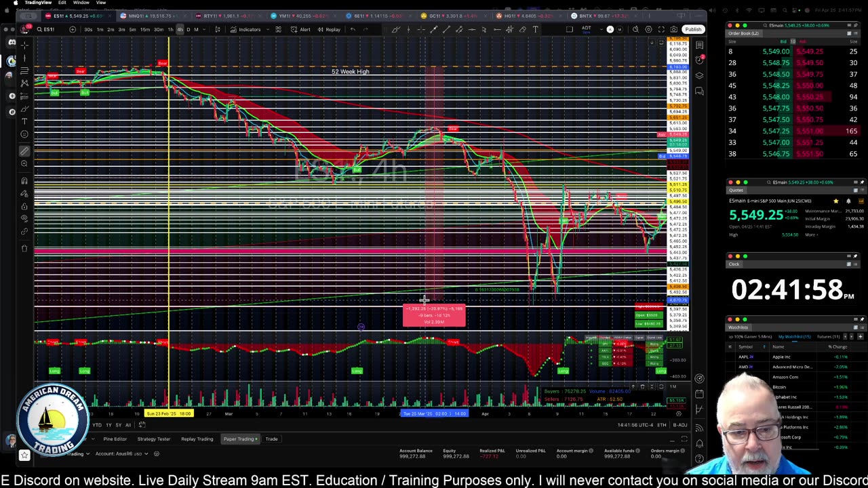The width and height of the screenshot is (868, 488).
Task: Select the 5m timeframe
Action: tap(132, 29)
